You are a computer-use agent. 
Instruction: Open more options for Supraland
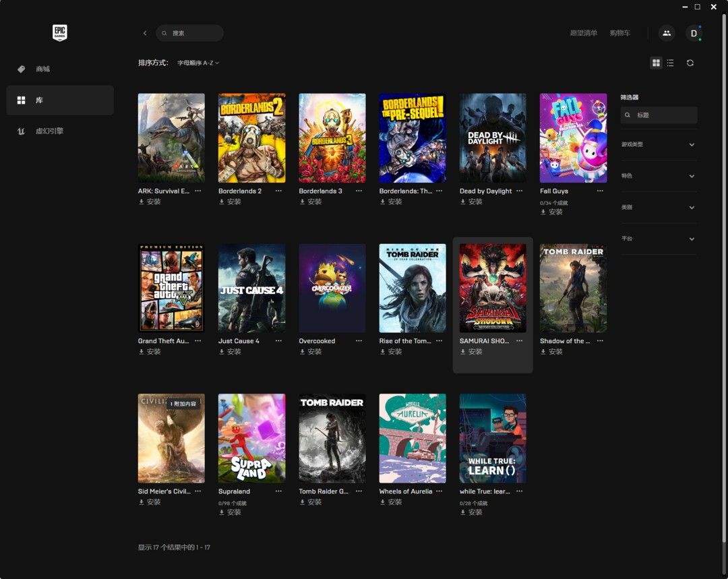(x=278, y=491)
